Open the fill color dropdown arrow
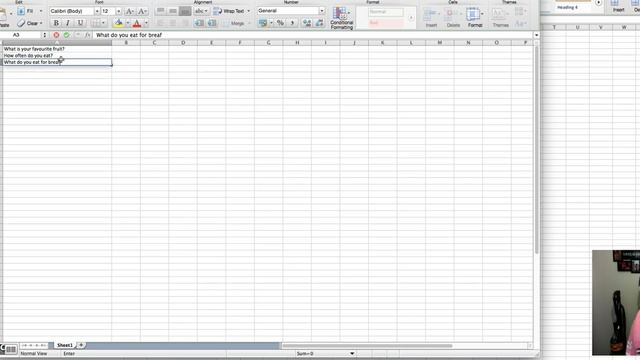This screenshot has height=360, width=640. click(x=127, y=23)
